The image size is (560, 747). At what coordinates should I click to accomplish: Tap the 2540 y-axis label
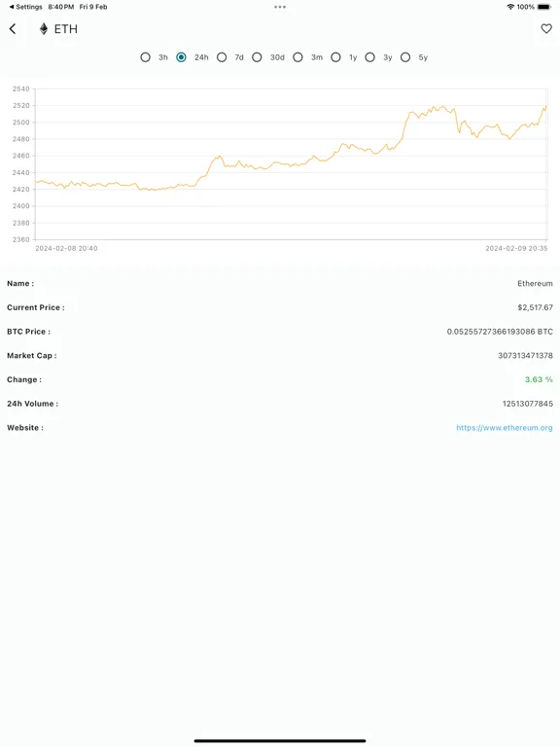tap(21, 89)
